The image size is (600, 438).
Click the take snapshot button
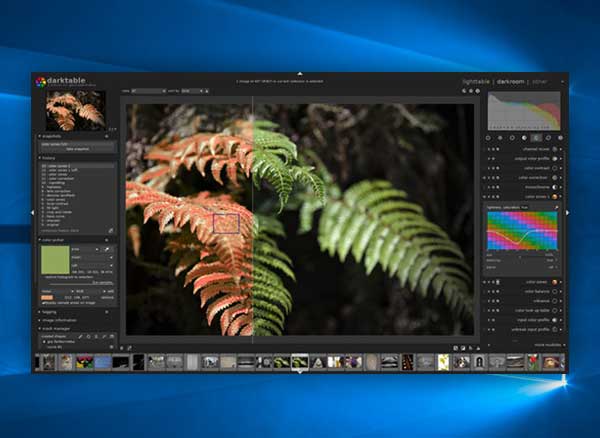77,149
